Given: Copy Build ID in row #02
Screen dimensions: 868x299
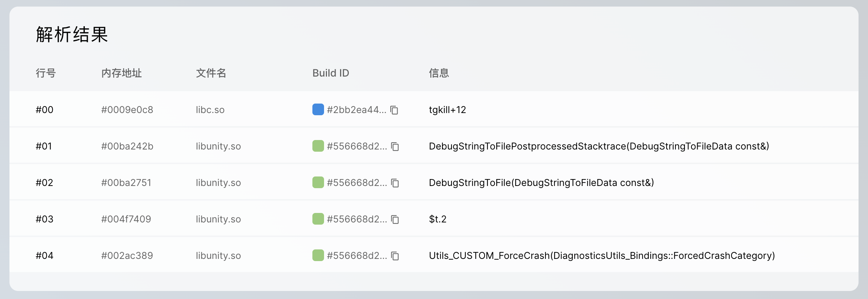Looking at the screenshot, I should pos(395,183).
